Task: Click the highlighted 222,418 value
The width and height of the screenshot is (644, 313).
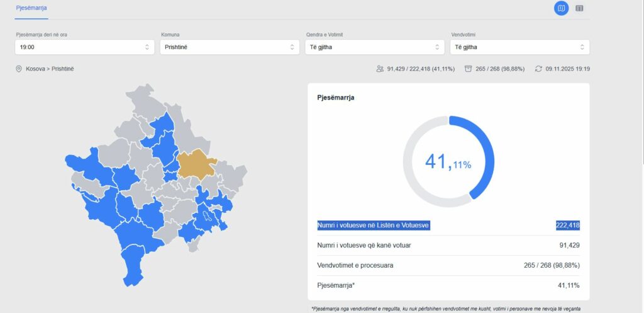Action: coord(567,225)
